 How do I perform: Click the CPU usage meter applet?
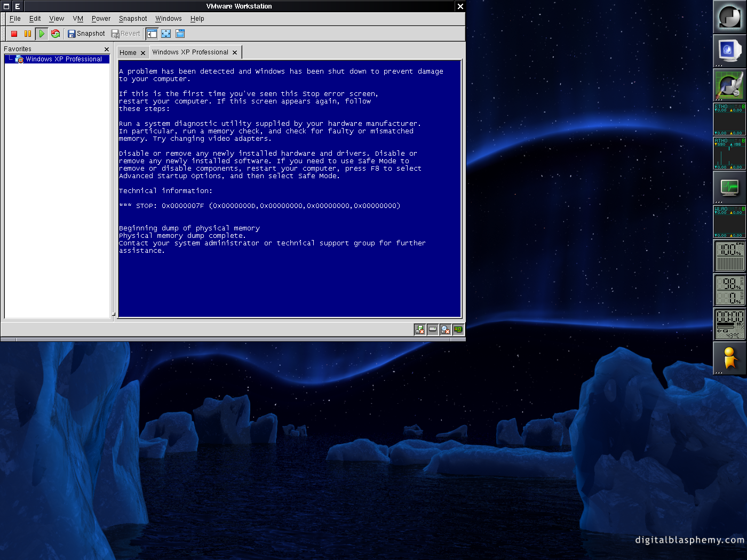pyautogui.click(x=730, y=256)
